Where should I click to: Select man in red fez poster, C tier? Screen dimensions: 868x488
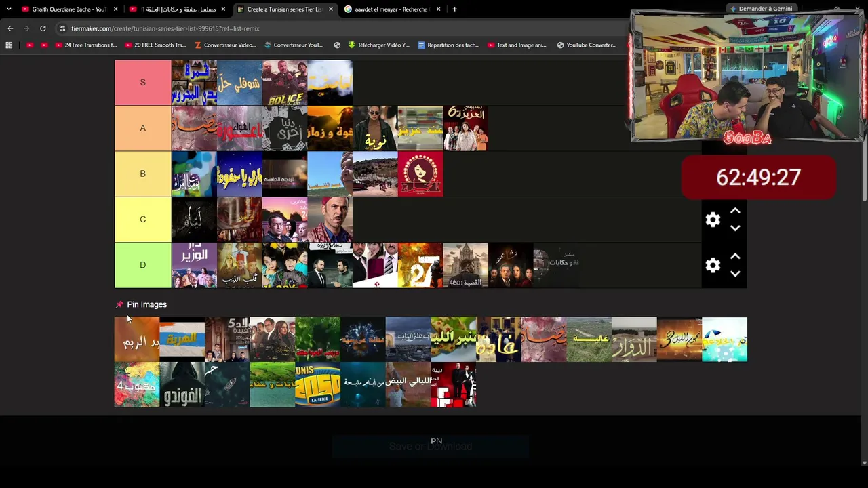(330, 219)
